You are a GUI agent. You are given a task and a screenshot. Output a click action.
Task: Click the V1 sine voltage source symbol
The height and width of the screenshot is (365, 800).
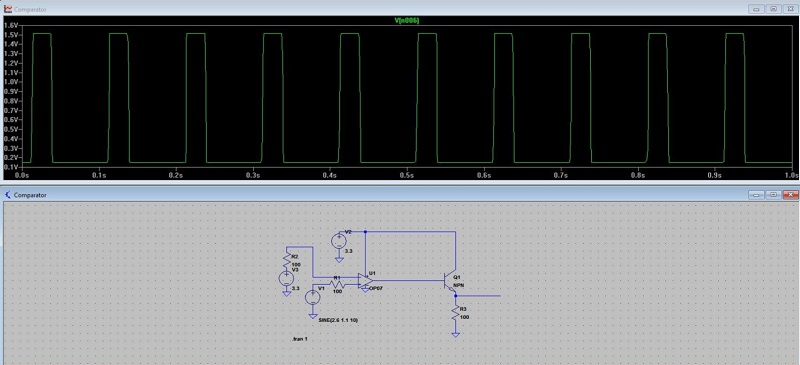pyautogui.click(x=312, y=298)
